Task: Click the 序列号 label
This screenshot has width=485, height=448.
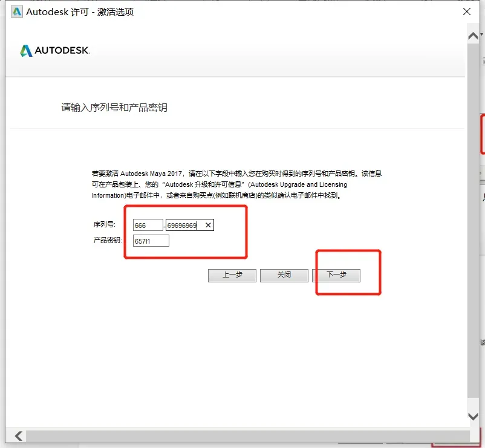Action: coord(104,224)
